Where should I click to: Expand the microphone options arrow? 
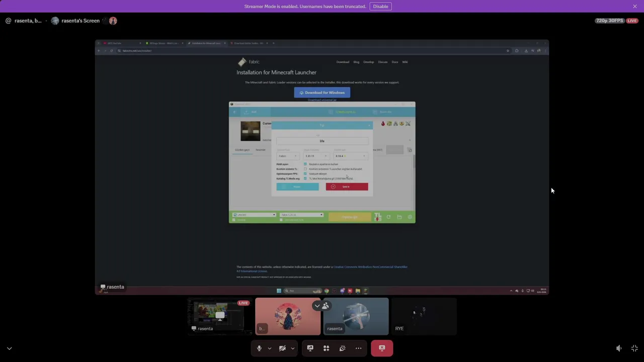click(x=269, y=348)
